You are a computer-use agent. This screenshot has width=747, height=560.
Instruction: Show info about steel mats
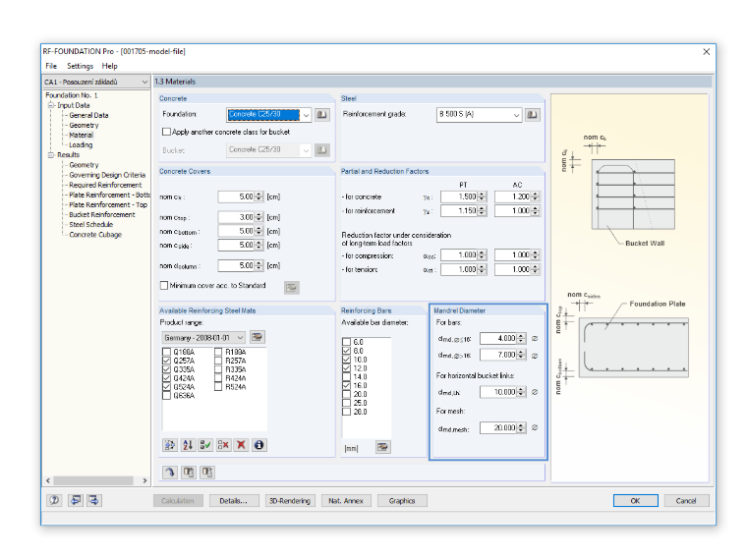tap(259, 445)
